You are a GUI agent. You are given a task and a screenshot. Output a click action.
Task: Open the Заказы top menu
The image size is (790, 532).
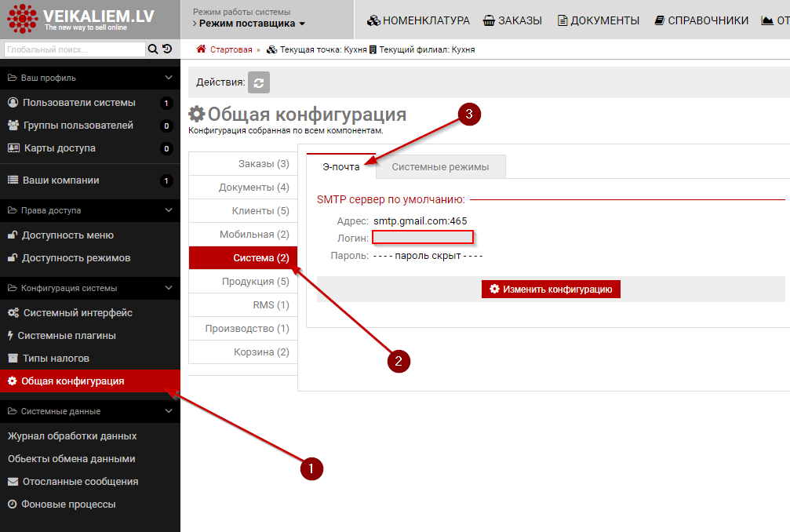click(512, 20)
